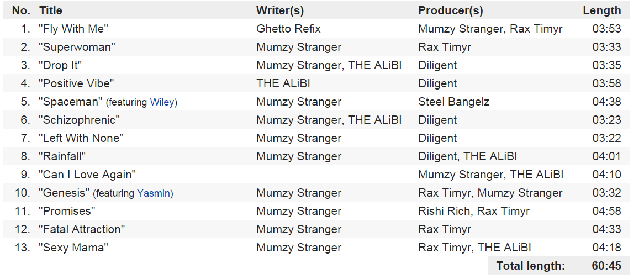
Task: Click the "No." column header
Action: pyautogui.click(x=21, y=10)
